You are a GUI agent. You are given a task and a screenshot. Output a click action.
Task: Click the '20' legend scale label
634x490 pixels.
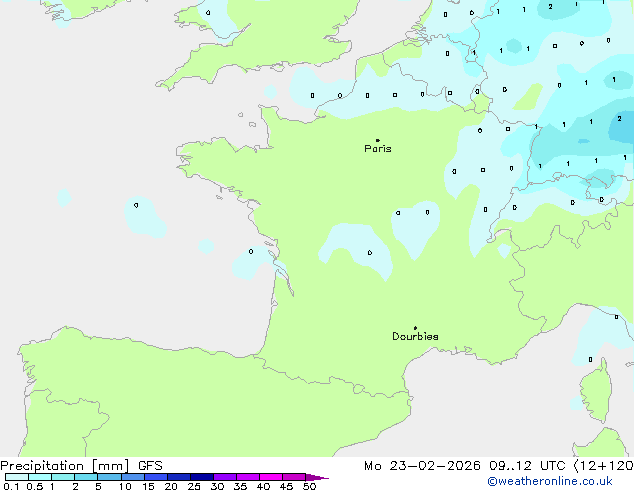click(171, 486)
